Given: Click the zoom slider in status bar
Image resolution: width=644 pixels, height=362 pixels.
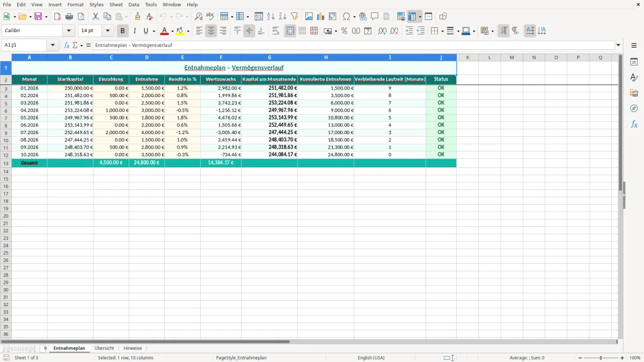Looking at the screenshot, I should (x=601, y=358).
